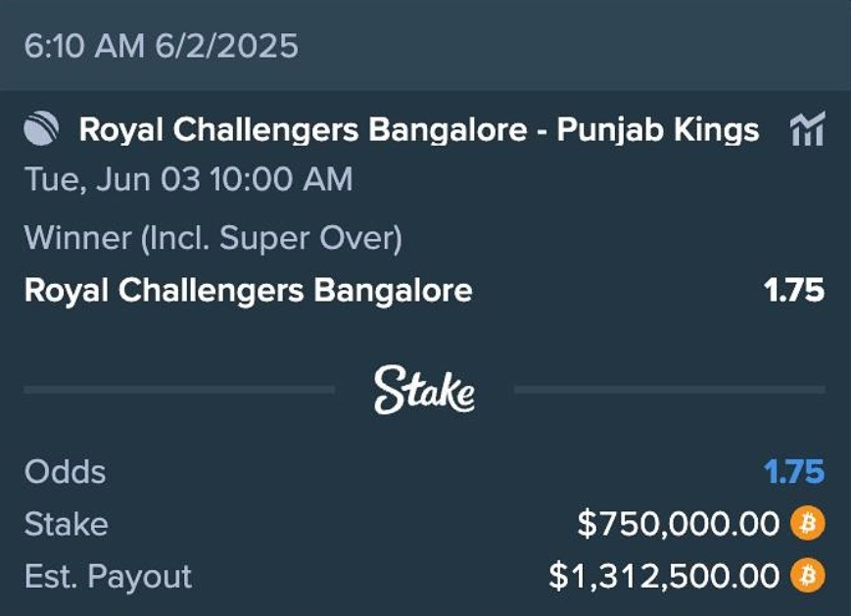Select the Winner (Incl. Super Over) market label
This screenshot has height=616, width=851.
click(213, 238)
